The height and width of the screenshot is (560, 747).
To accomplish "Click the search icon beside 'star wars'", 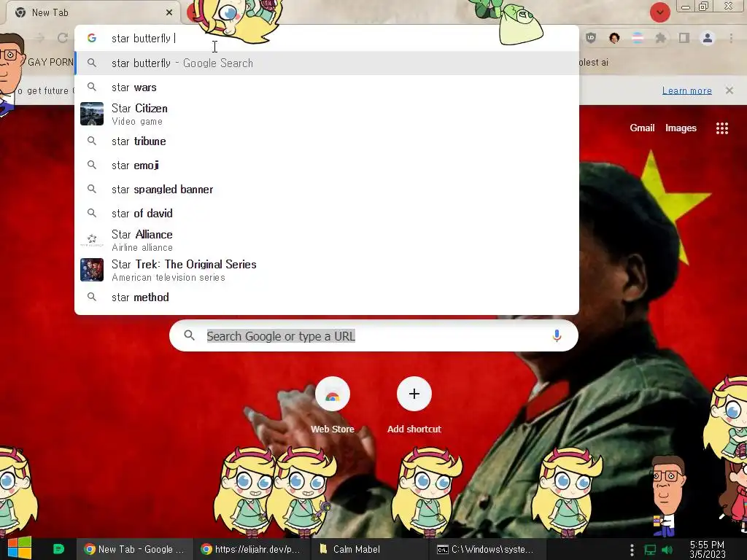I will pyautogui.click(x=92, y=87).
